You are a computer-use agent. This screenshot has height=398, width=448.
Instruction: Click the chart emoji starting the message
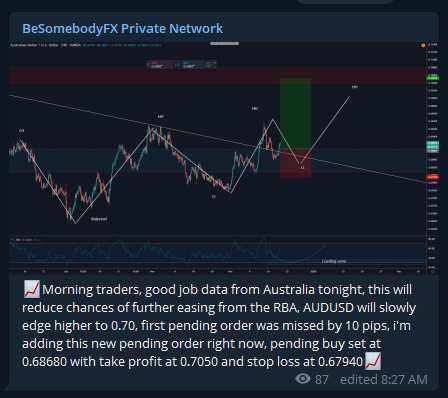(32, 289)
